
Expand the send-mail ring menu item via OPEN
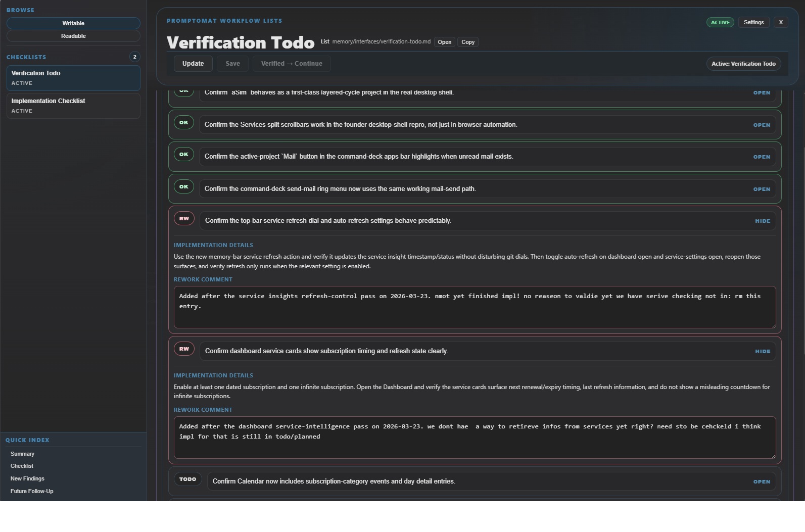click(x=762, y=189)
